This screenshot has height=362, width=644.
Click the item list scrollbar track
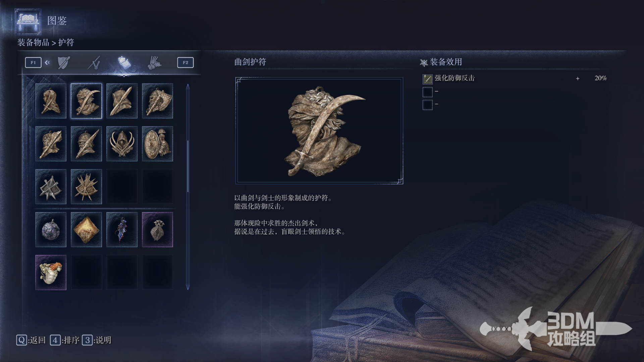tap(188, 187)
